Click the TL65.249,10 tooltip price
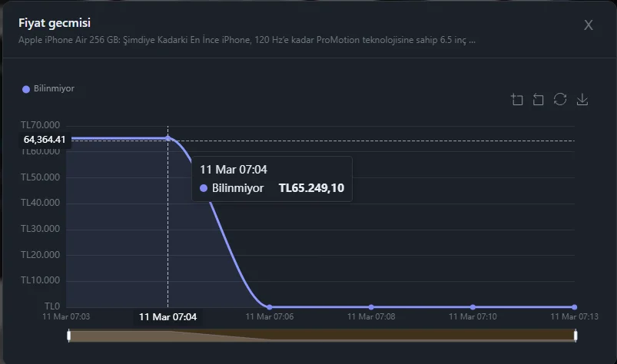The width and height of the screenshot is (617, 364). (311, 187)
